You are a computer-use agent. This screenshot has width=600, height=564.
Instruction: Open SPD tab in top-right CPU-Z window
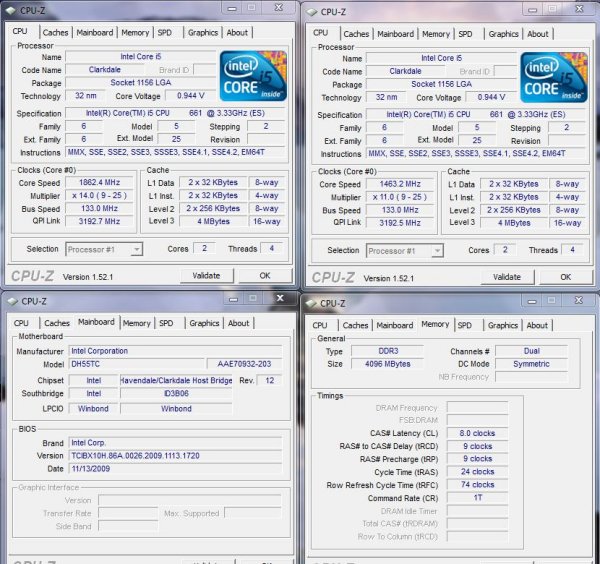(x=465, y=34)
